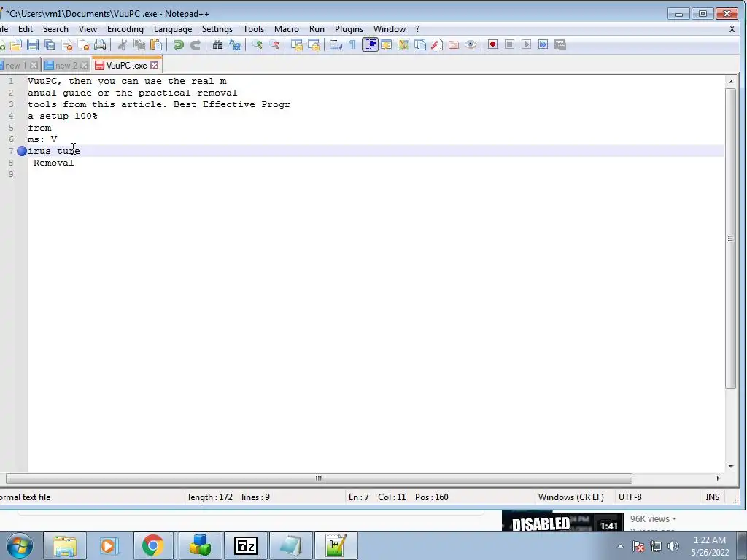Click the Zoom In toolbar icon

coord(258,44)
